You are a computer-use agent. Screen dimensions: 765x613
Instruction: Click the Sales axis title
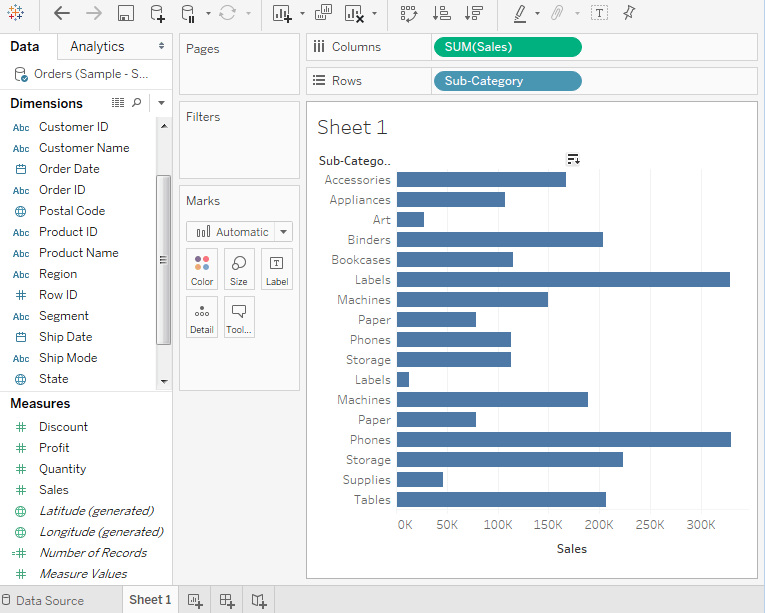[x=572, y=549]
